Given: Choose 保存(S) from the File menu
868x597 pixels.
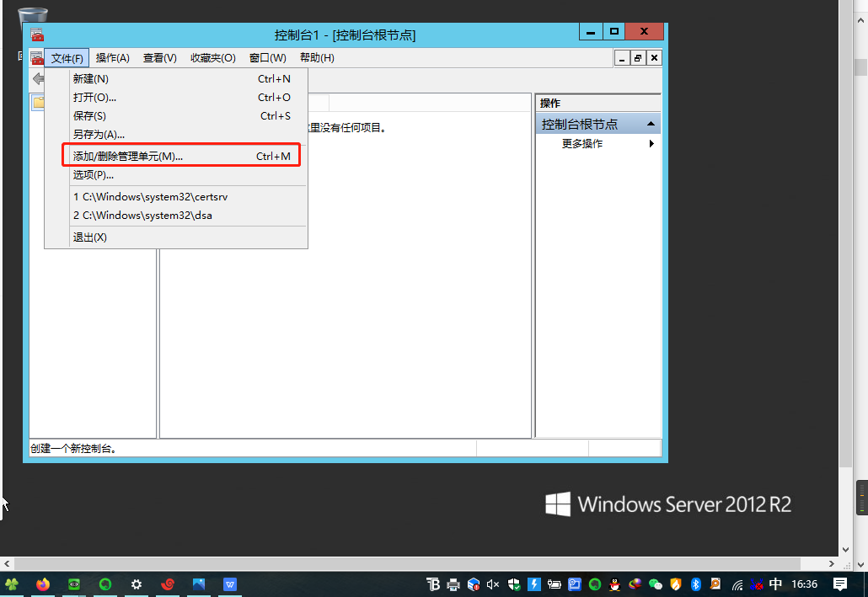Looking at the screenshot, I should [x=181, y=115].
